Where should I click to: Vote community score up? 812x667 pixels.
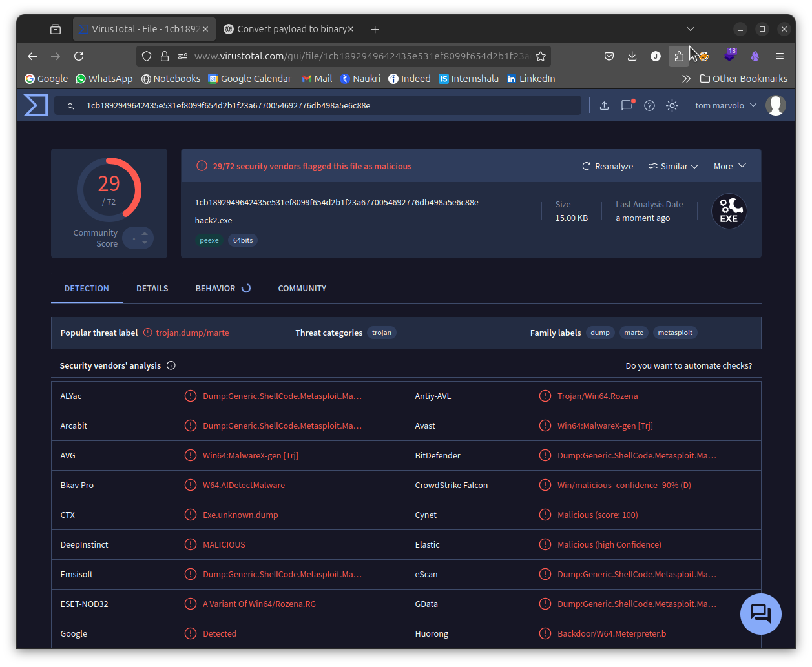145,233
